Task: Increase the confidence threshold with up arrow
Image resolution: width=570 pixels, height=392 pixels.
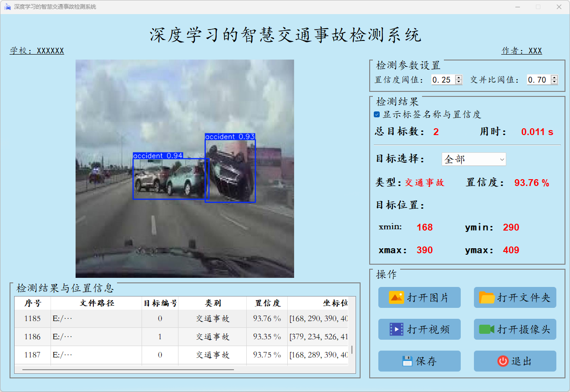Action: coord(458,78)
